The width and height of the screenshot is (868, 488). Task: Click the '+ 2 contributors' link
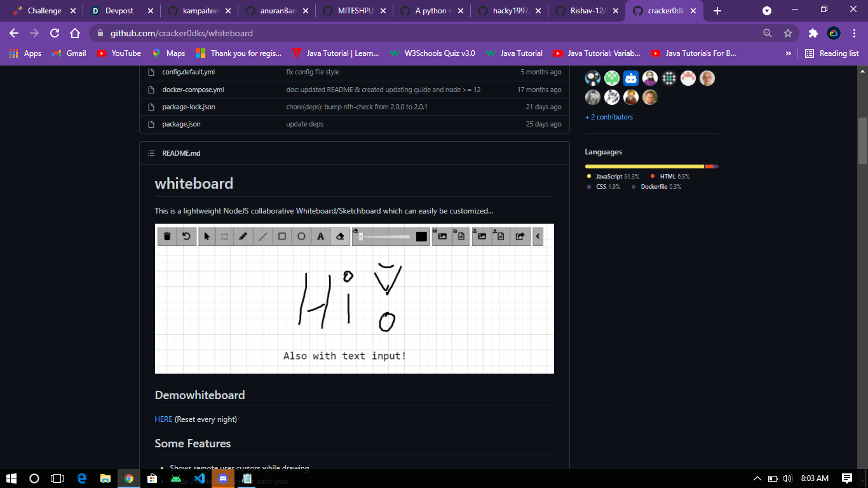coord(609,117)
